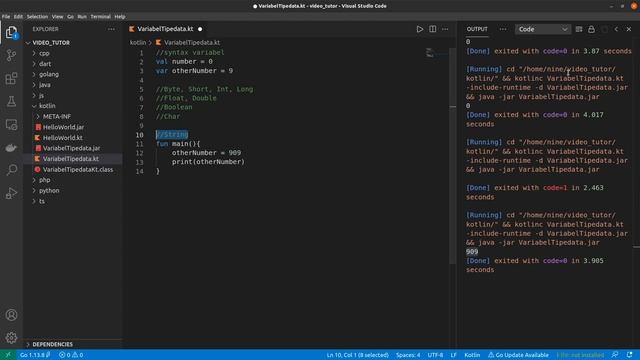
Task: Collapse the VIDEO_TUTOR root folder
Action: pyautogui.click(x=51, y=43)
